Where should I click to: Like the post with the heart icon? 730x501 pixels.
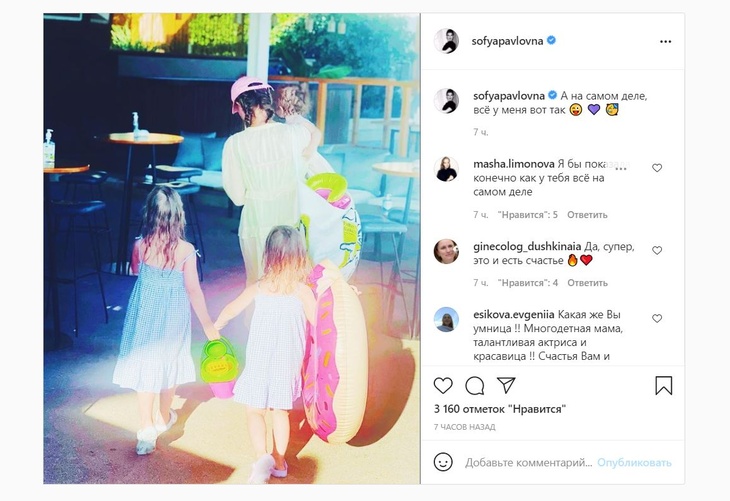point(443,386)
